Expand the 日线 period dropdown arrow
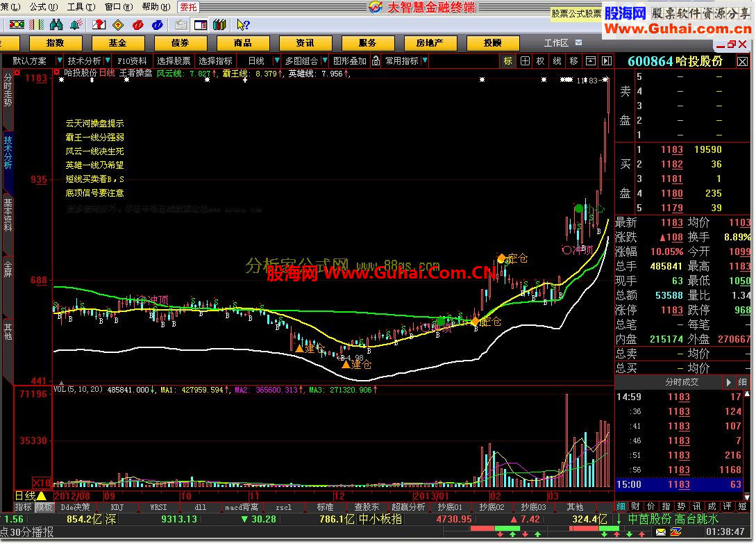This screenshot has height=544, width=756. (x=277, y=61)
